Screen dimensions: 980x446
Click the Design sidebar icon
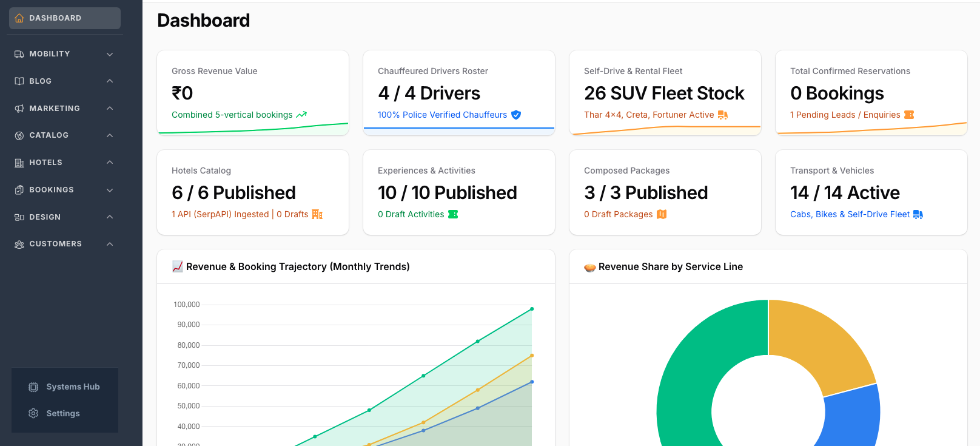19,217
